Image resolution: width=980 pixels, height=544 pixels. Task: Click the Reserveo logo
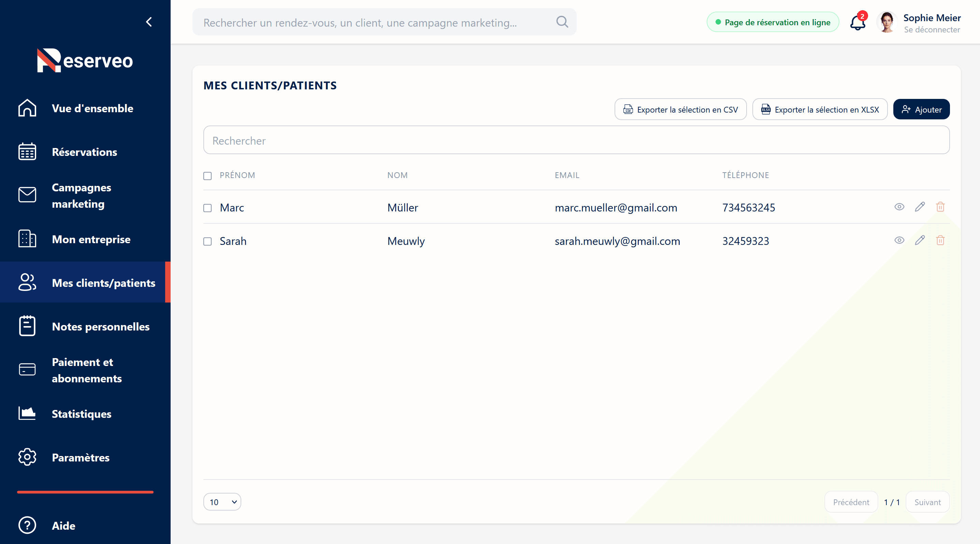(x=85, y=60)
